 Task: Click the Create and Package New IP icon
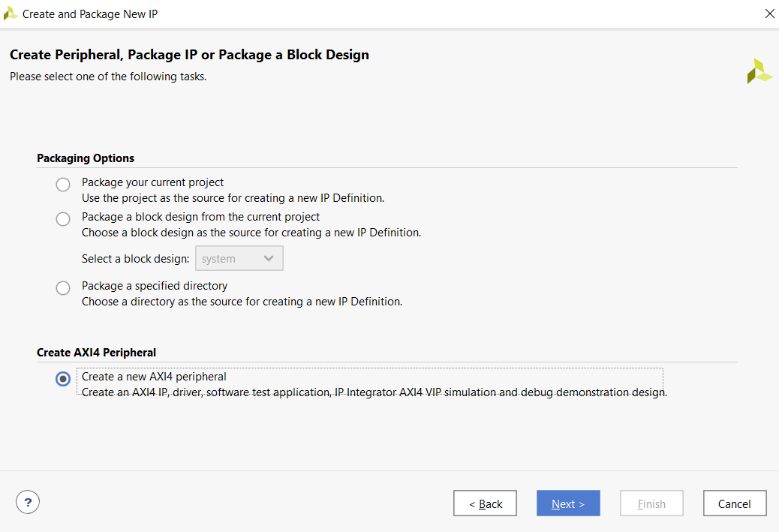pos(10,13)
